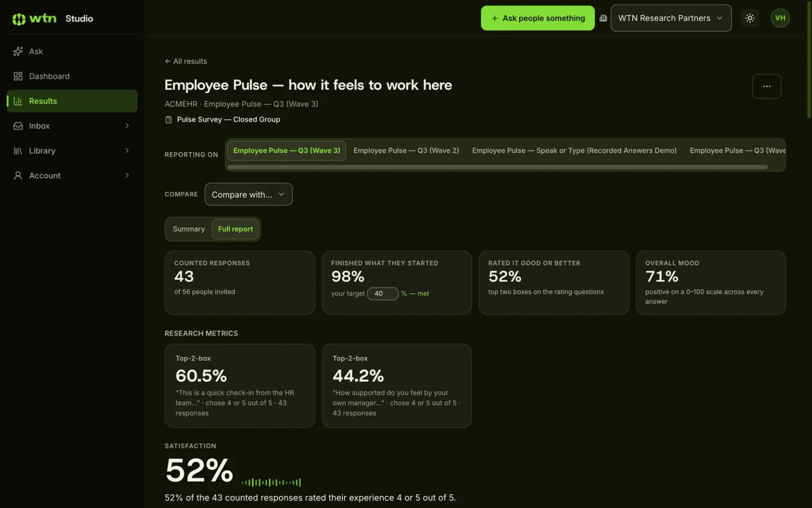
Task: Click the '52% of the 43 counted responses' sentence
Action: click(x=310, y=498)
